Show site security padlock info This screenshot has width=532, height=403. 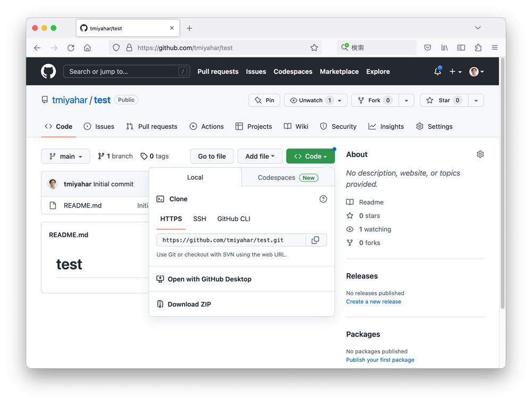(129, 48)
